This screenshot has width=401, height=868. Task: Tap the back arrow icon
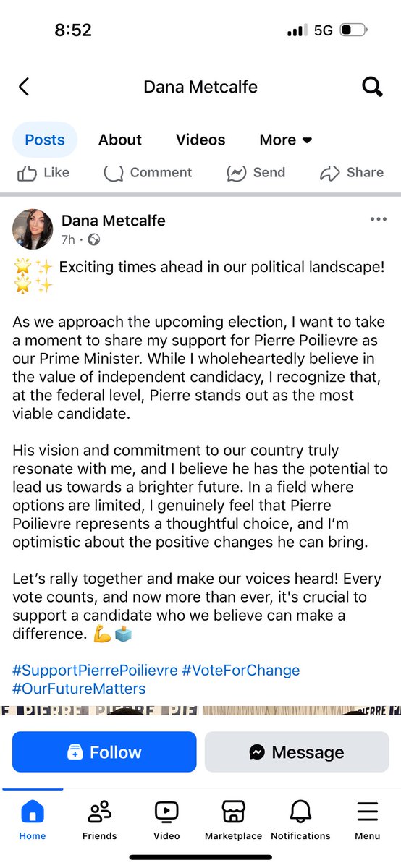(x=24, y=88)
